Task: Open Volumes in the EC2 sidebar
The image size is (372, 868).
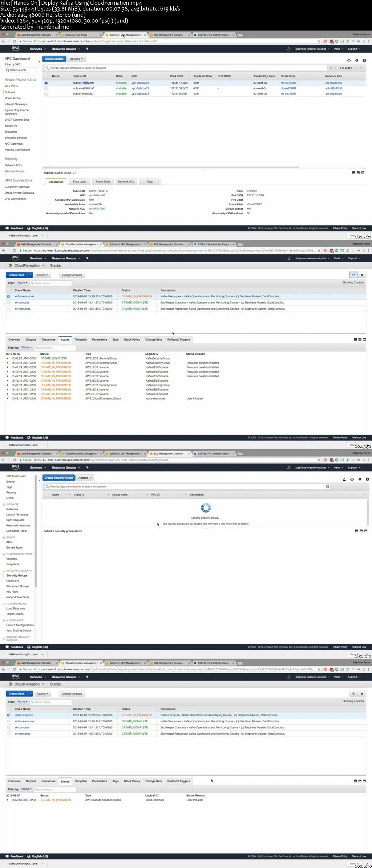Action: [12, 559]
